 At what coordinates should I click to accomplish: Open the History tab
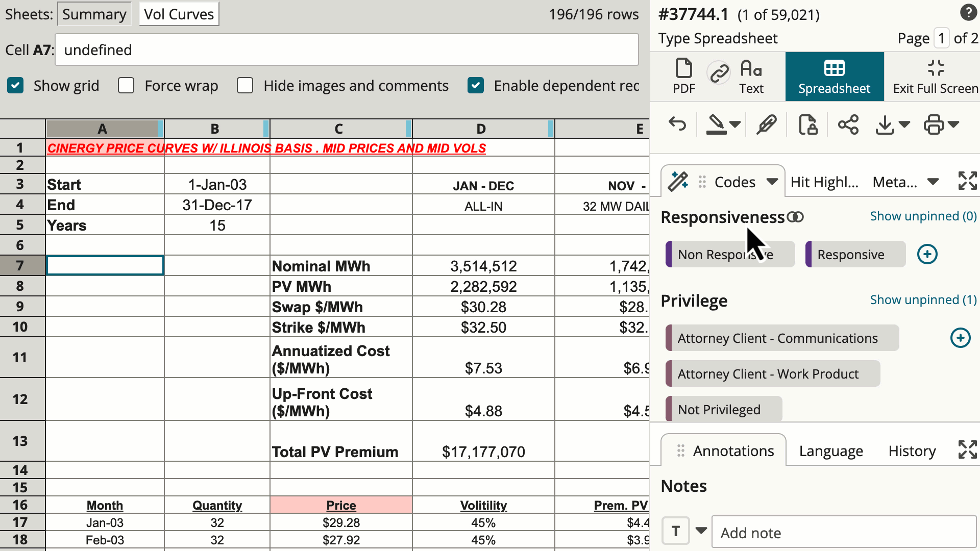pyautogui.click(x=912, y=450)
